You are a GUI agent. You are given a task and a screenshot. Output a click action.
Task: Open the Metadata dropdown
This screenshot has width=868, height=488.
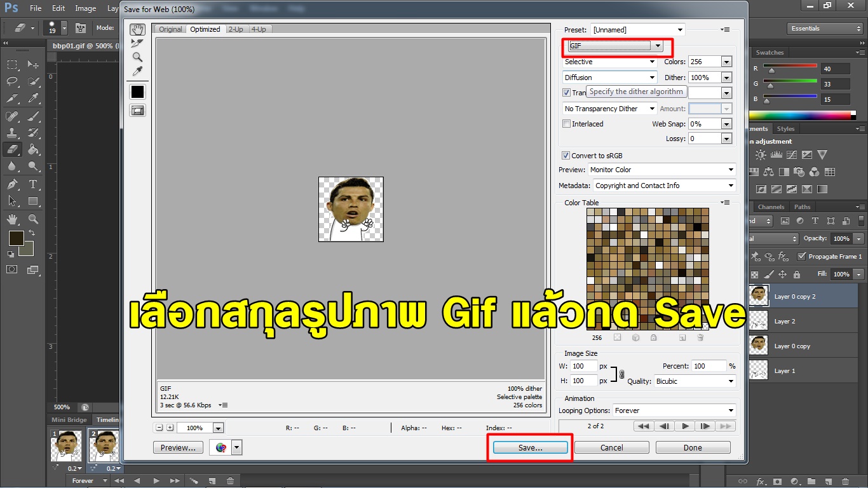[x=665, y=186]
